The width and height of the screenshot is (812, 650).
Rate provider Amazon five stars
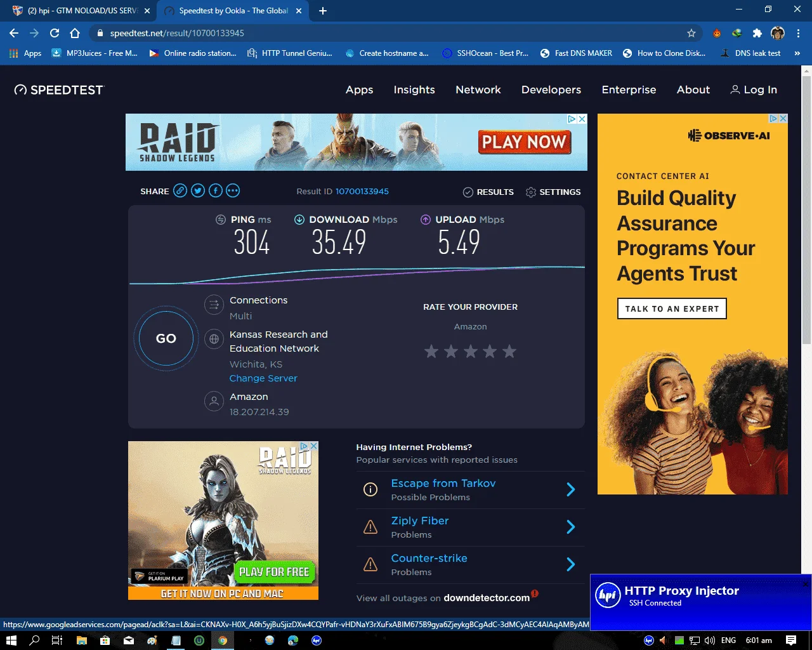point(509,351)
